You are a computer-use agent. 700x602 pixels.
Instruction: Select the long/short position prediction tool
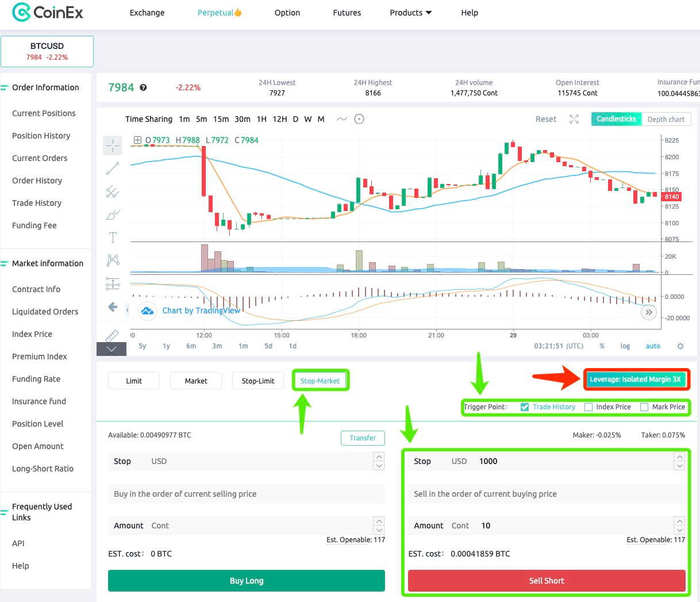pos(113,283)
